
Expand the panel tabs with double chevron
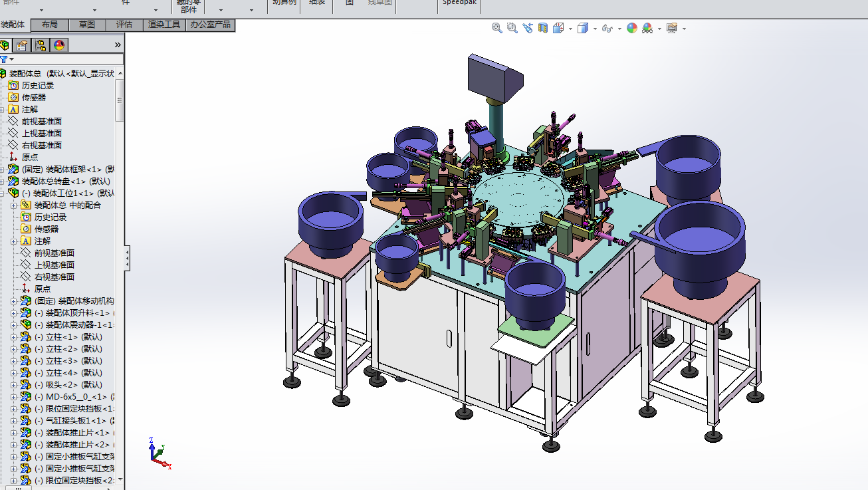(118, 45)
